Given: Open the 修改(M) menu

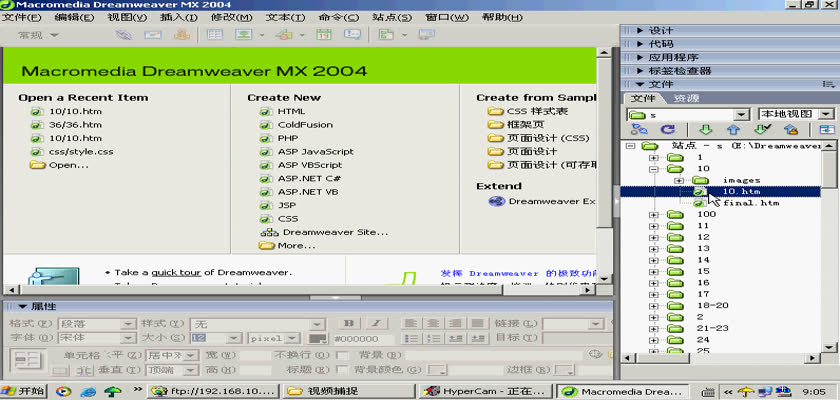Looking at the screenshot, I should point(231,17).
